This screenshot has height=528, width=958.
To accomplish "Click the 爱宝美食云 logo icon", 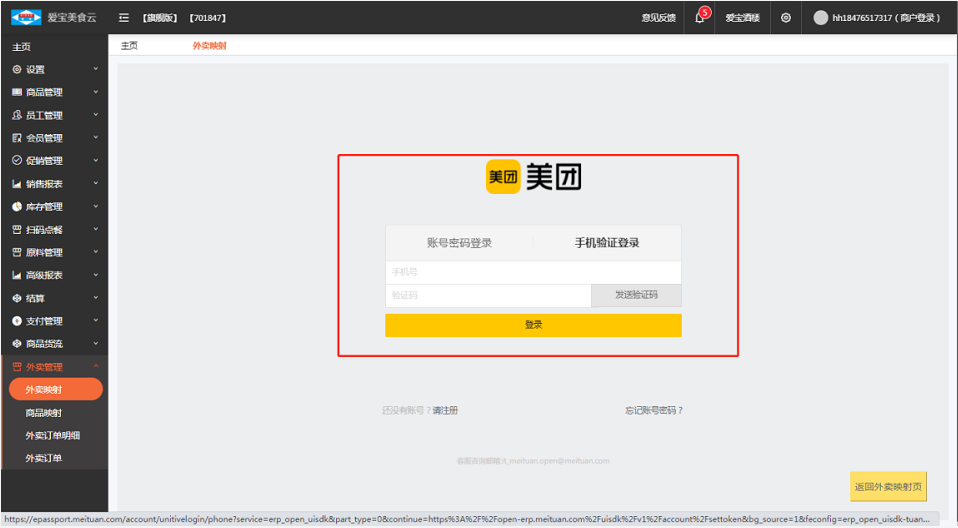I will pyautogui.click(x=27, y=17).
